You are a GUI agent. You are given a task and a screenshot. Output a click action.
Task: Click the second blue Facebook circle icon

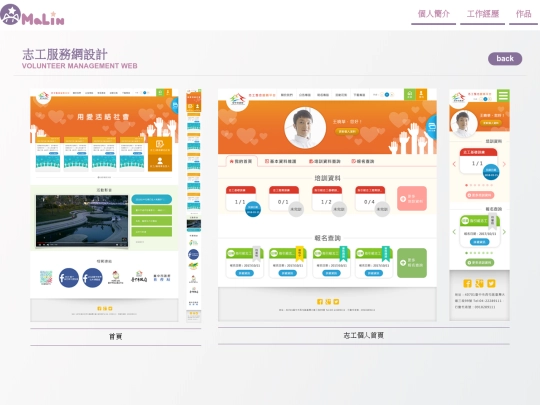coord(92,278)
